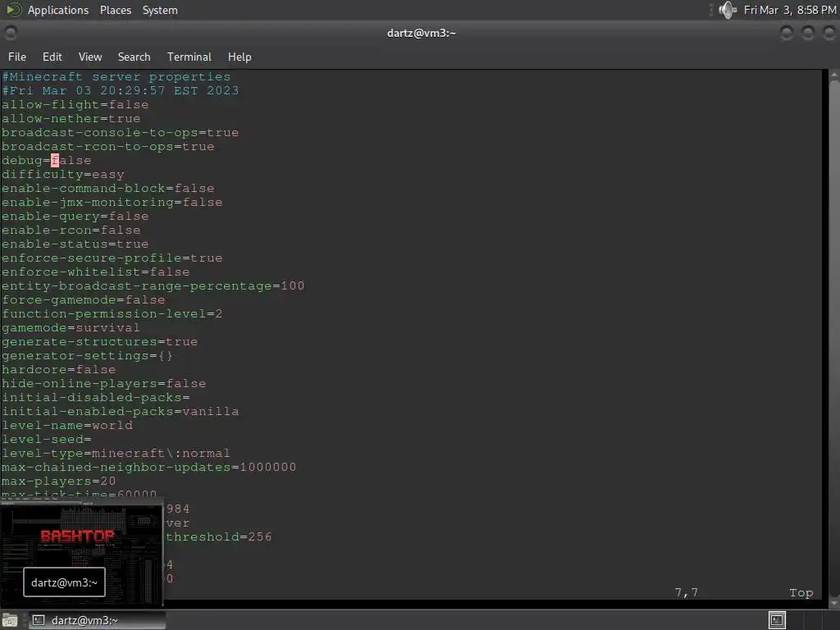Screen dimensions: 840x630
Task: Click the dartz@vm3:~ tooltip label
Action: pos(64,582)
